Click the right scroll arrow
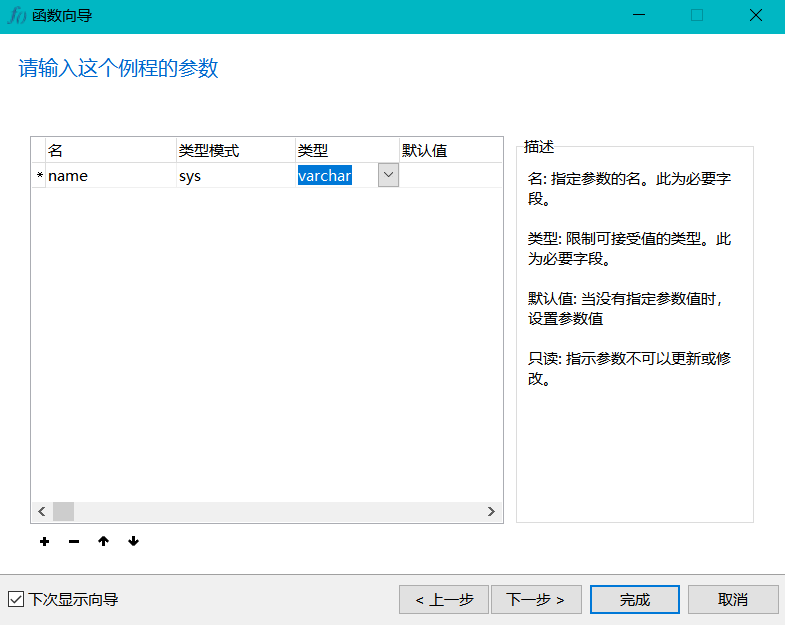 (x=491, y=511)
